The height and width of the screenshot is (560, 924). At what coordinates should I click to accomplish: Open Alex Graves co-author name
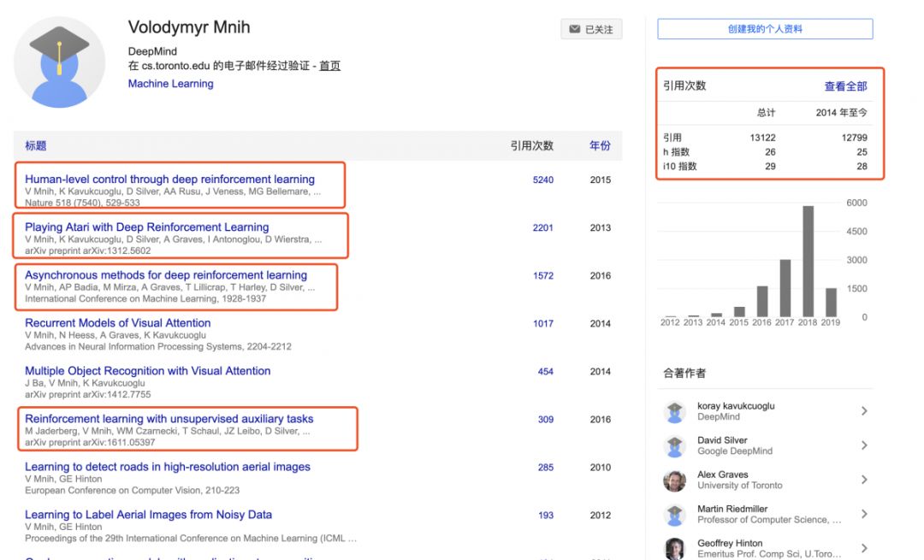pos(723,475)
